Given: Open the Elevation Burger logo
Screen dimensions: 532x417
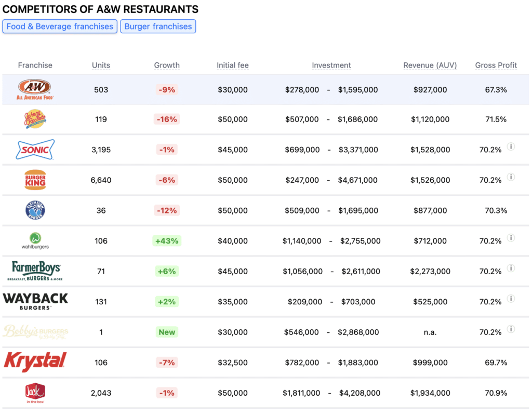Looking at the screenshot, I should [x=35, y=210].
